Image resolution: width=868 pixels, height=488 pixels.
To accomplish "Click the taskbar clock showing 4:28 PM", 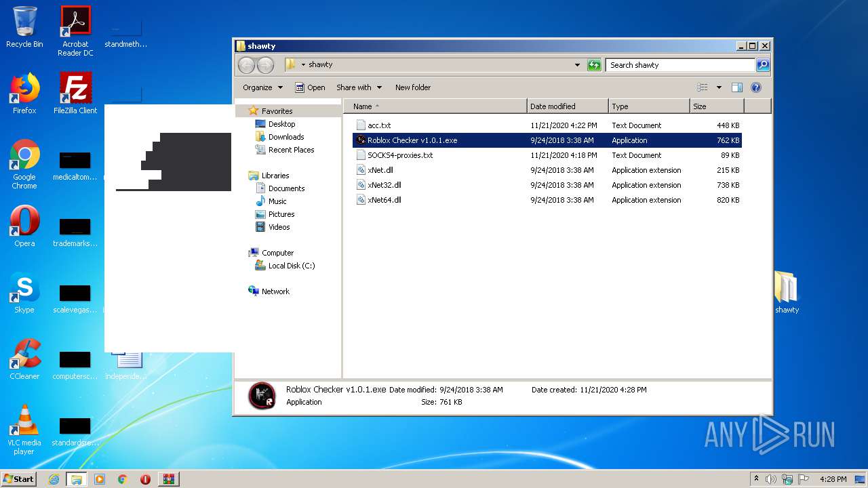I will pos(833,479).
